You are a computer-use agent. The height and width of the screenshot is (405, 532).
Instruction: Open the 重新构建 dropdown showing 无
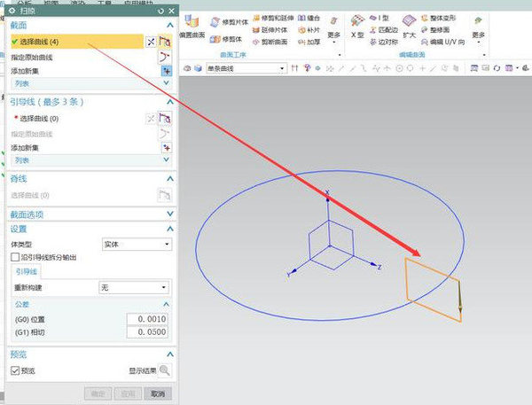pos(134,288)
